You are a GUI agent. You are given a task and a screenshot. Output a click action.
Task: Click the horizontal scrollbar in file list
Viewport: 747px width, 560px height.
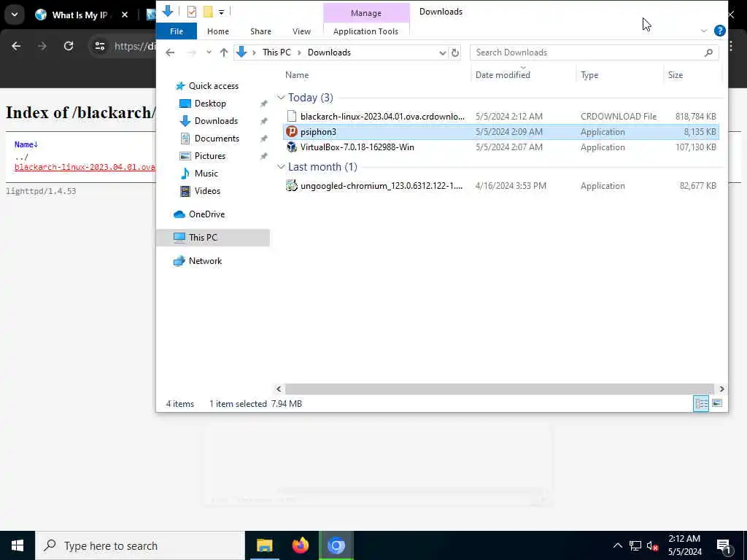coord(499,389)
